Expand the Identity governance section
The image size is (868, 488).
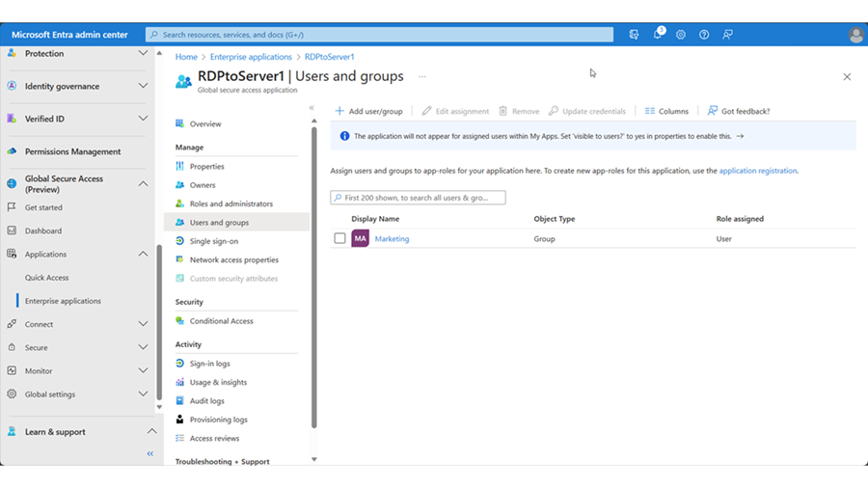coord(143,86)
